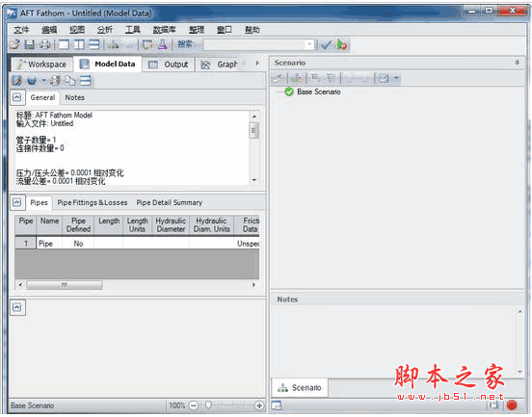
Task: Click the General text scrollbar down arrow
Action: click(254, 180)
